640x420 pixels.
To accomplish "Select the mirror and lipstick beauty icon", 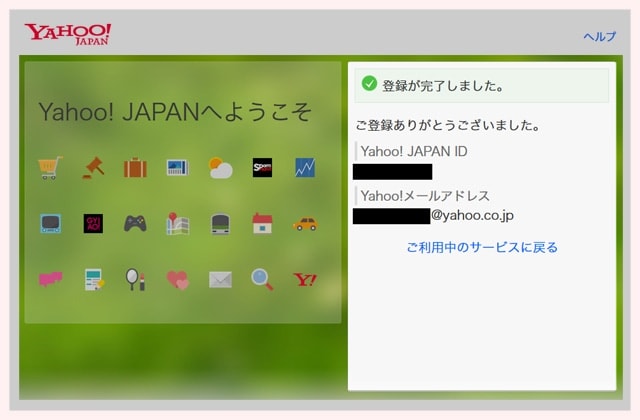I will point(136,280).
